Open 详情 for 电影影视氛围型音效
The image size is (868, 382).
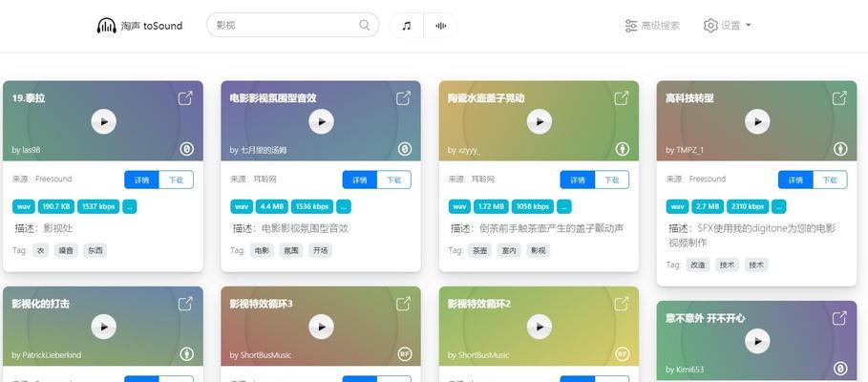tap(360, 180)
